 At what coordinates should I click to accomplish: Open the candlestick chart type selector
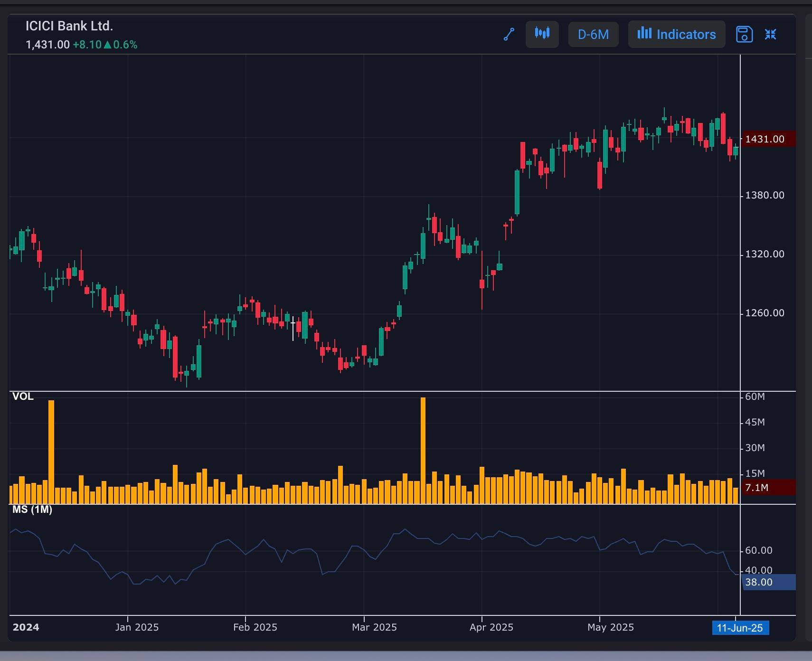click(542, 34)
